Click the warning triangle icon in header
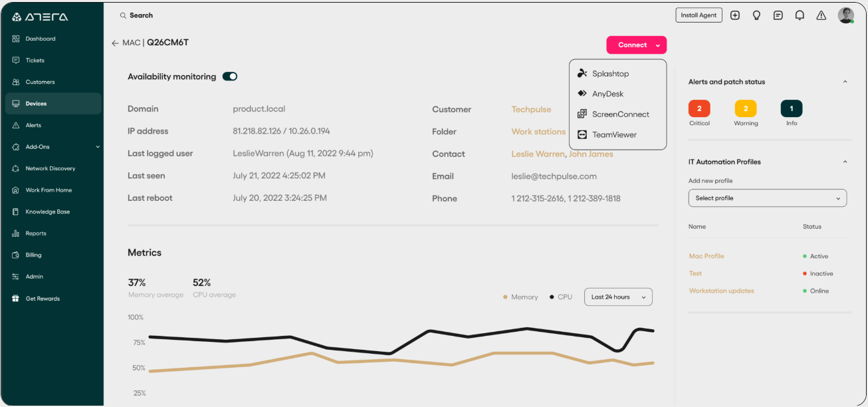The height and width of the screenshot is (407, 868). [821, 15]
